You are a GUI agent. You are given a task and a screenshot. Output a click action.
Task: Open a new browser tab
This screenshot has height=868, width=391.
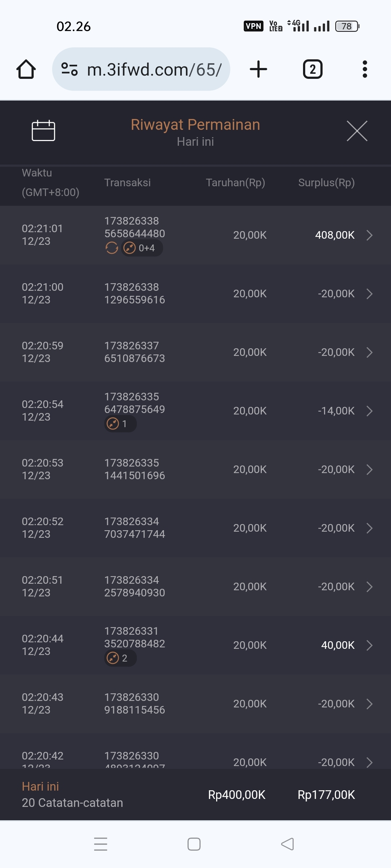[258, 69]
